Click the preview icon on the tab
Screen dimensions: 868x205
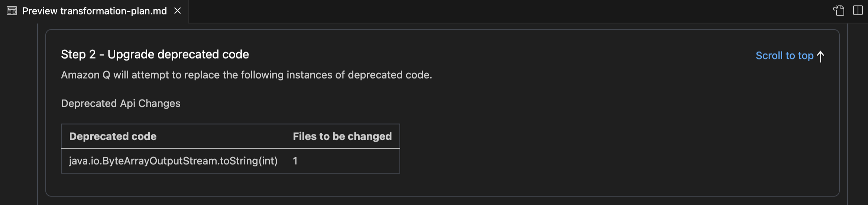click(12, 11)
